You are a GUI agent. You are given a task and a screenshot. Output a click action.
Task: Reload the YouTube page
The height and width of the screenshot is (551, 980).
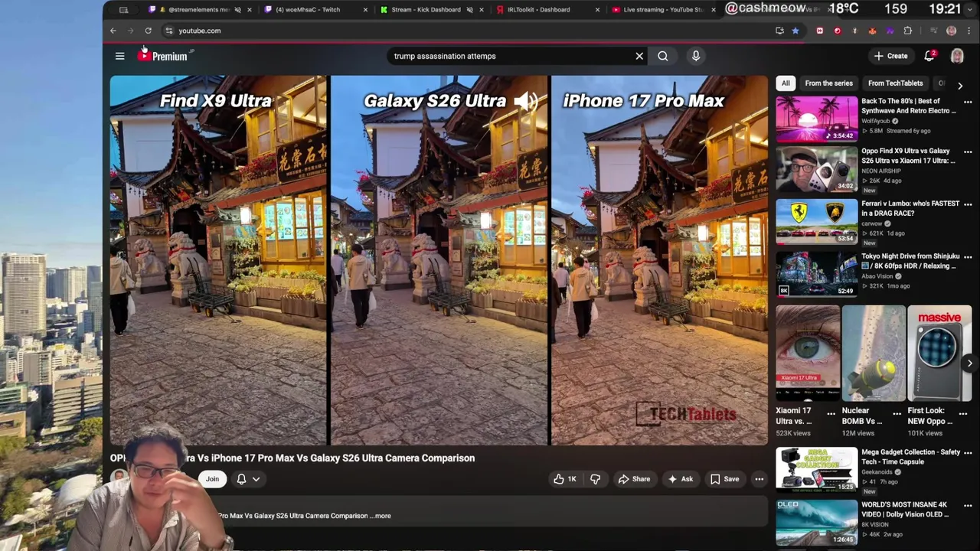(148, 31)
